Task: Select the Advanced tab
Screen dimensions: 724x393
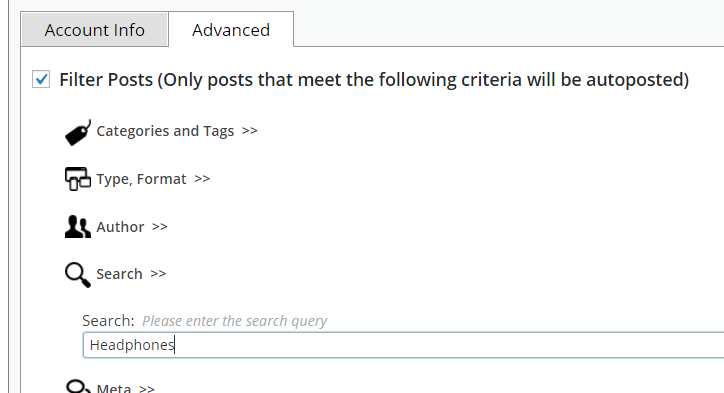Action: (x=231, y=30)
